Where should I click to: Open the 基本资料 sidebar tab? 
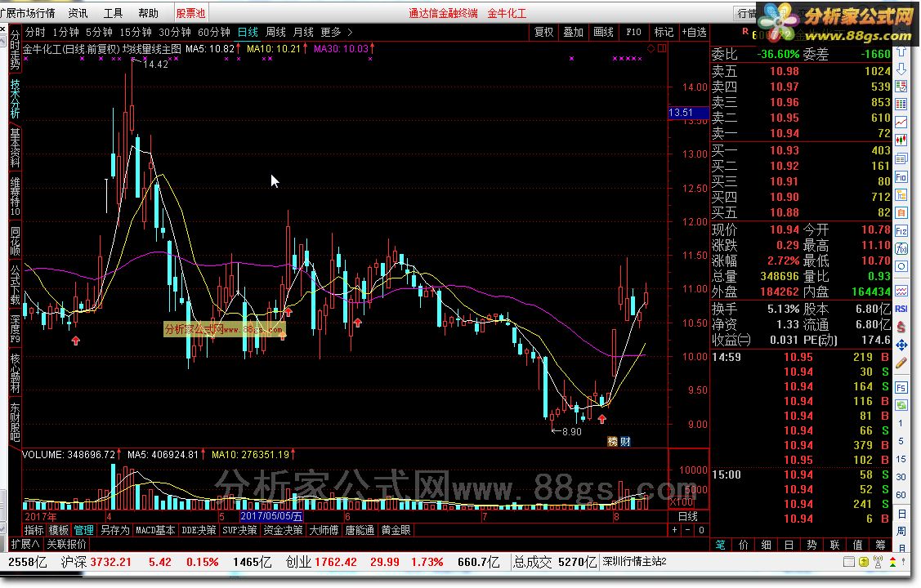15,147
